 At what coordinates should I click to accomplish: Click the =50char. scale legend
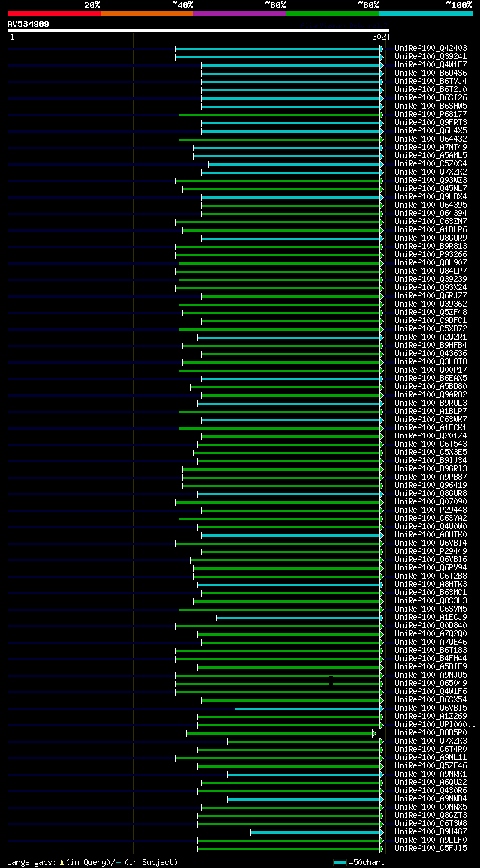point(359,863)
